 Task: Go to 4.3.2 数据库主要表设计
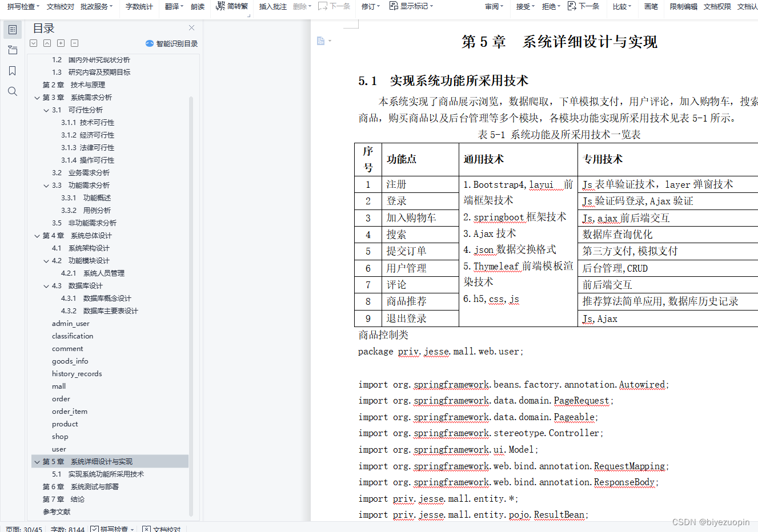[99, 311]
